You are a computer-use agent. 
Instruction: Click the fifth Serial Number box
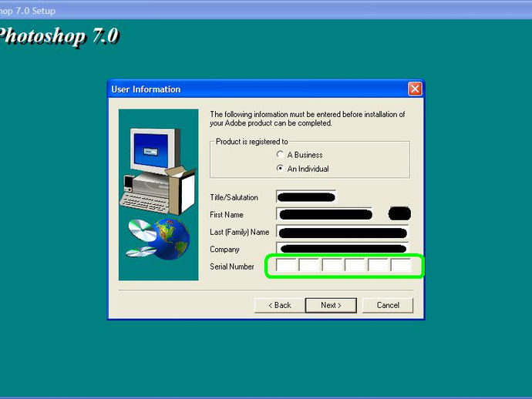click(x=379, y=265)
